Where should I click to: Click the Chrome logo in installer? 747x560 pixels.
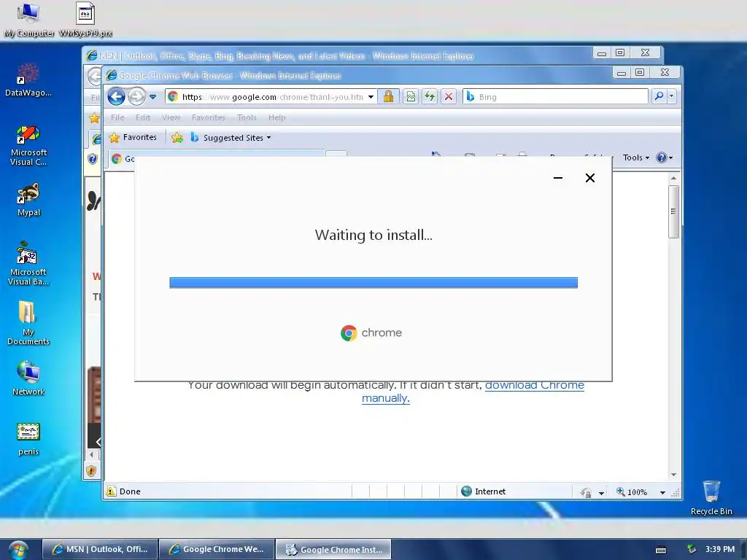[x=349, y=332]
